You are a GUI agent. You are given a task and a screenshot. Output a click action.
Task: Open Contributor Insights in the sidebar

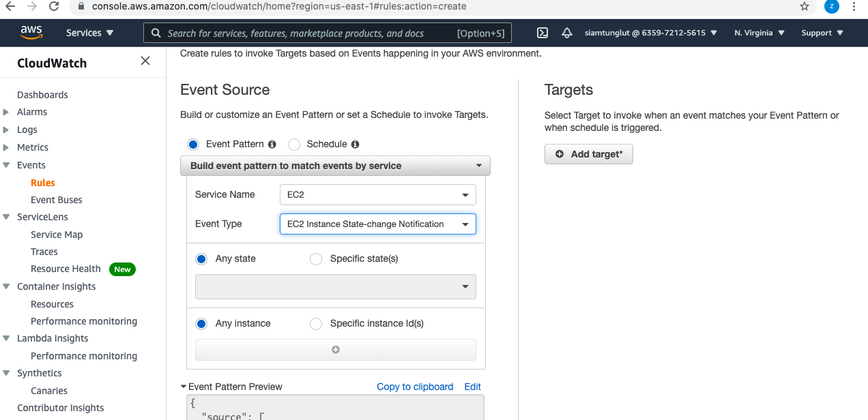click(x=61, y=408)
